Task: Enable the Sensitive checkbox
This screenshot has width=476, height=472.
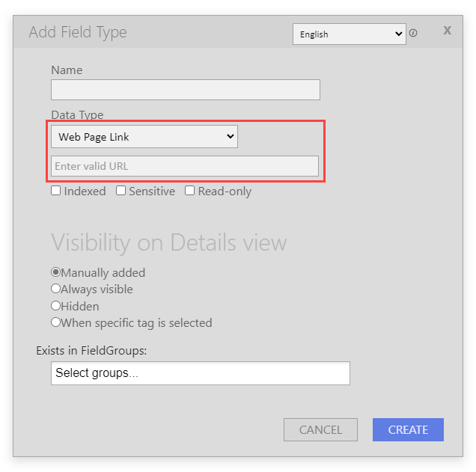Action: tap(120, 191)
